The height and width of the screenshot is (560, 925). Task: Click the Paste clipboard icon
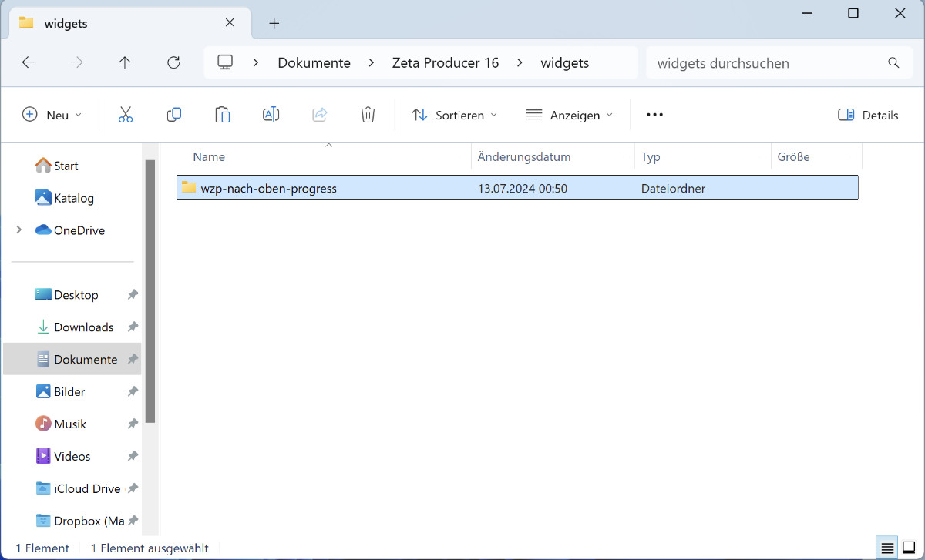pyautogui.click(x=223, y=115)
